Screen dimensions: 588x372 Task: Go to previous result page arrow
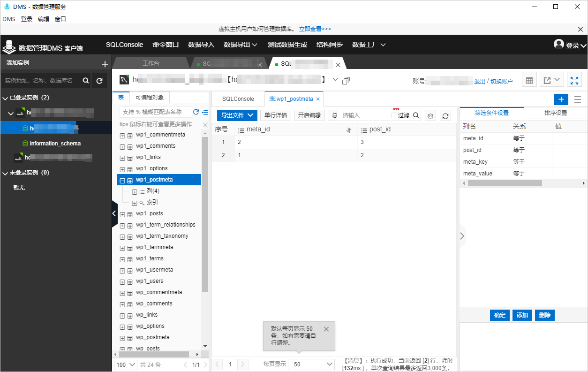218,364
